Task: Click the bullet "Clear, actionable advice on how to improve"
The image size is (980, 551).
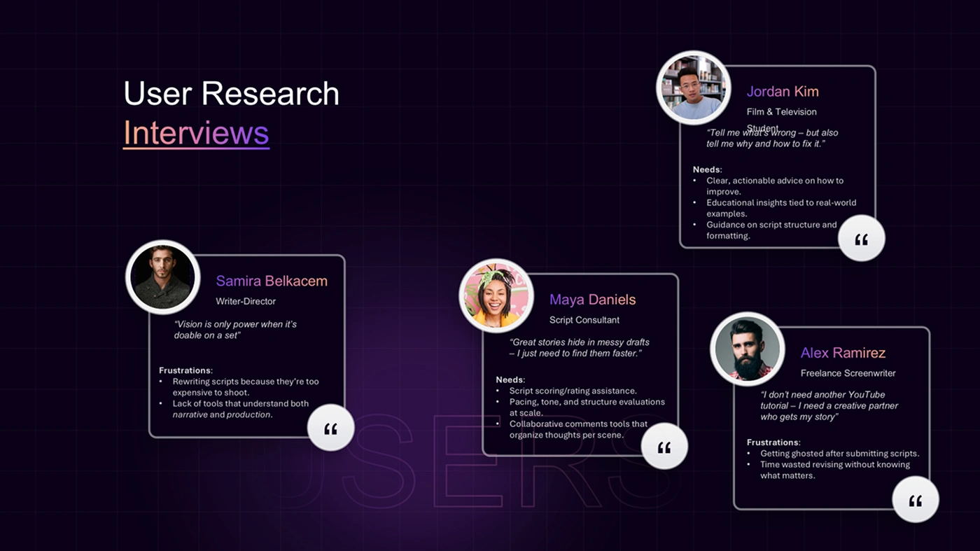Action: click(x=775, y=186)
